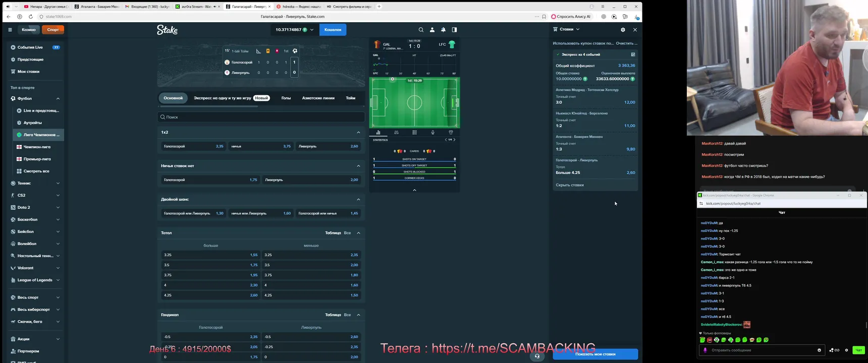Switch Гандикап view to Все

347,315
